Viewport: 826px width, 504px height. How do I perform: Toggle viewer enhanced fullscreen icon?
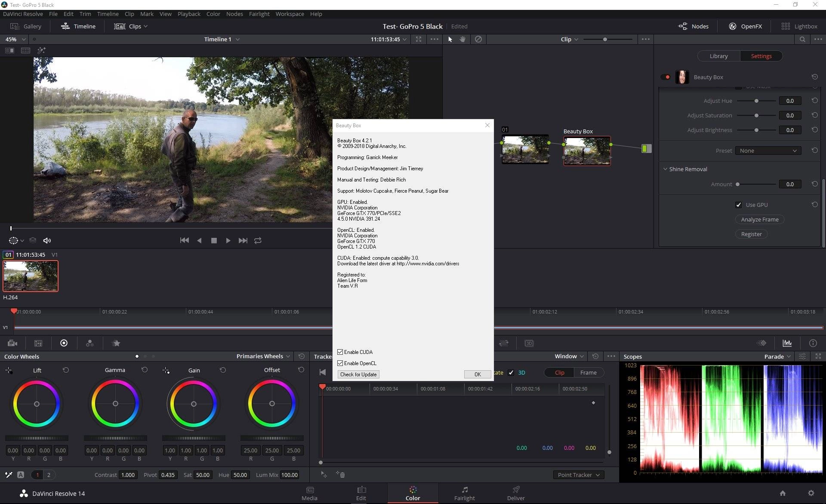[x=419, y=39]
